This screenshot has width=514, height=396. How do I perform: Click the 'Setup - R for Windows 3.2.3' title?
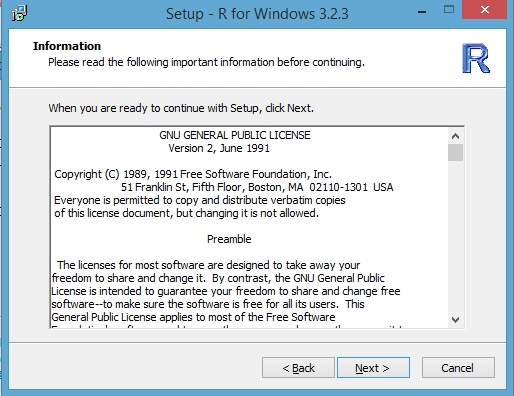257,14
